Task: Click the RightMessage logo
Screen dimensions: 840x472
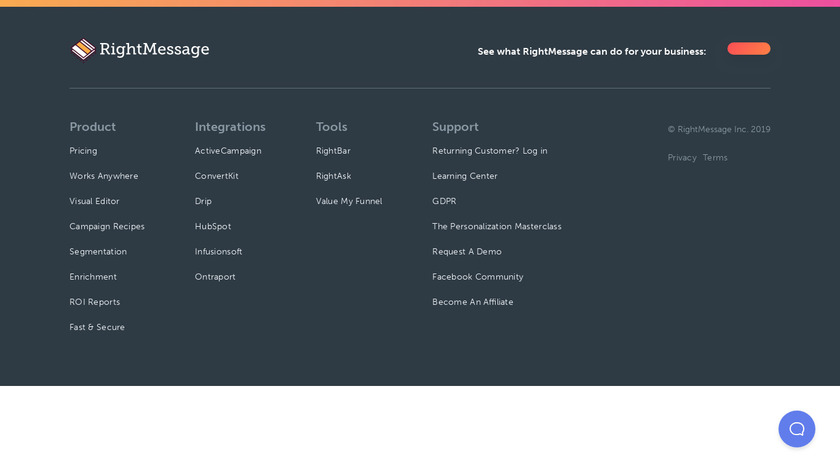Action: [140, 49]
